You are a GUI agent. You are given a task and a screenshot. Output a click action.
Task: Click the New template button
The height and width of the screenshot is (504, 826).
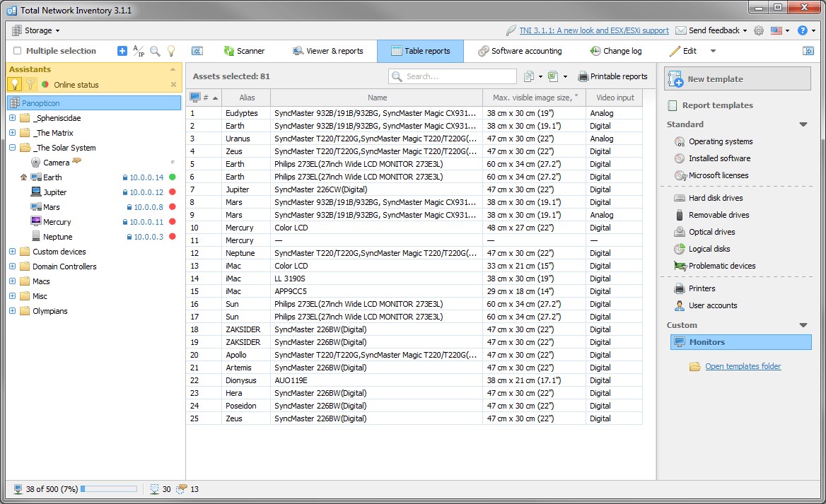[x=737, y=79]
